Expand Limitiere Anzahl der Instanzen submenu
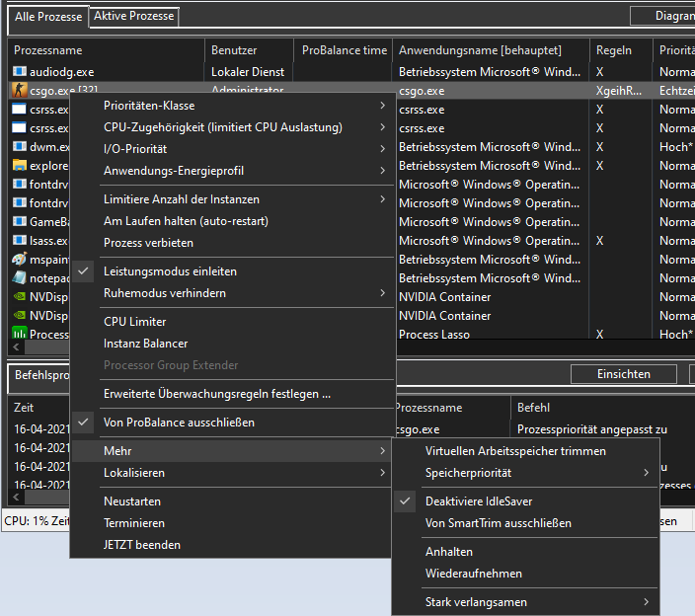The height and width of the screenshot is (616, 695). pyautogui.click(x=233, y=199)
